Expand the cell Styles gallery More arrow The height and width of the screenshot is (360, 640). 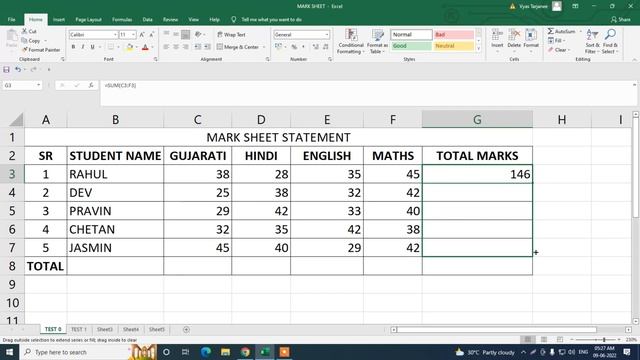pos(479,49)
